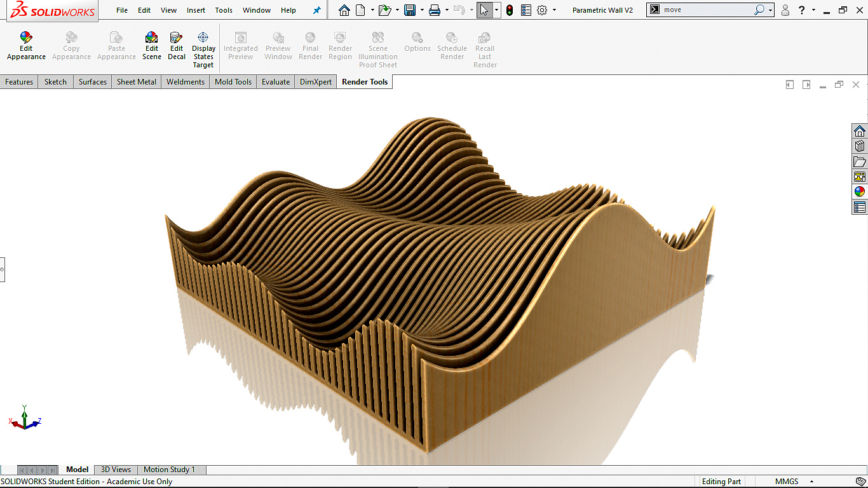Click Display States Target icon
The width and height of the screenshot is (868, 488).
[x=203, y=38]
